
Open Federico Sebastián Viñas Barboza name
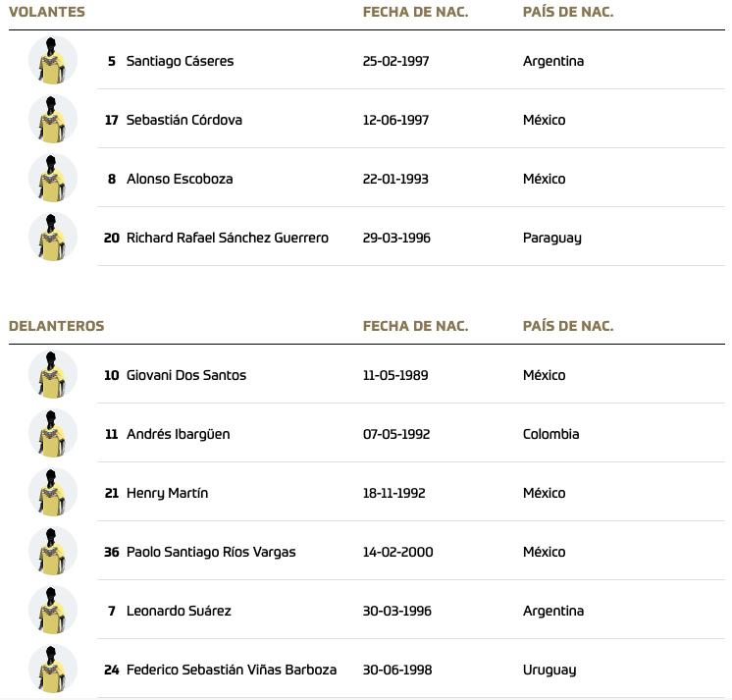point(232,670)
